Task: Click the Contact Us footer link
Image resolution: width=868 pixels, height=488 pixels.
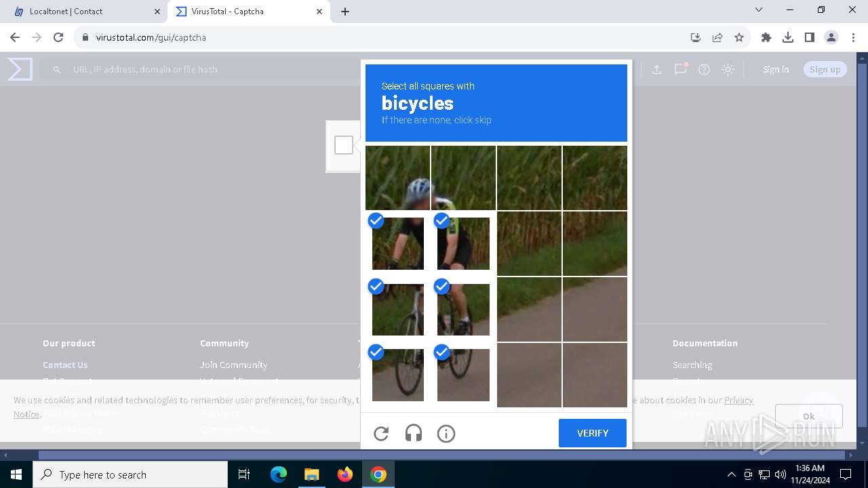Action: point(65,365)
